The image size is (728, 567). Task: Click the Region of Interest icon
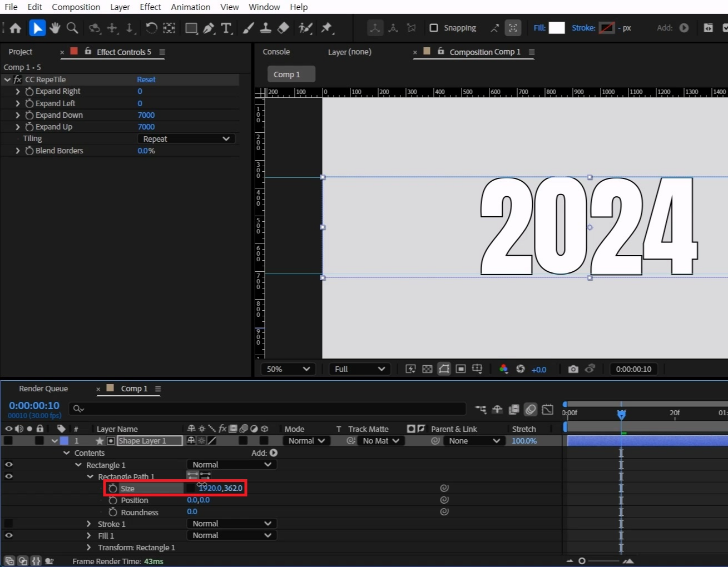coord(460,369)
